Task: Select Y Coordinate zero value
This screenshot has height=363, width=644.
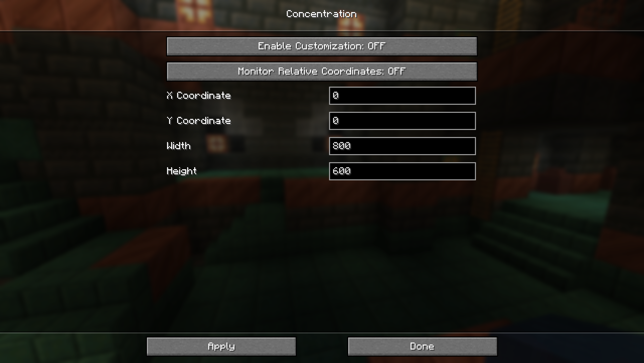Action: pyautogui.click(x=337, y=121)
